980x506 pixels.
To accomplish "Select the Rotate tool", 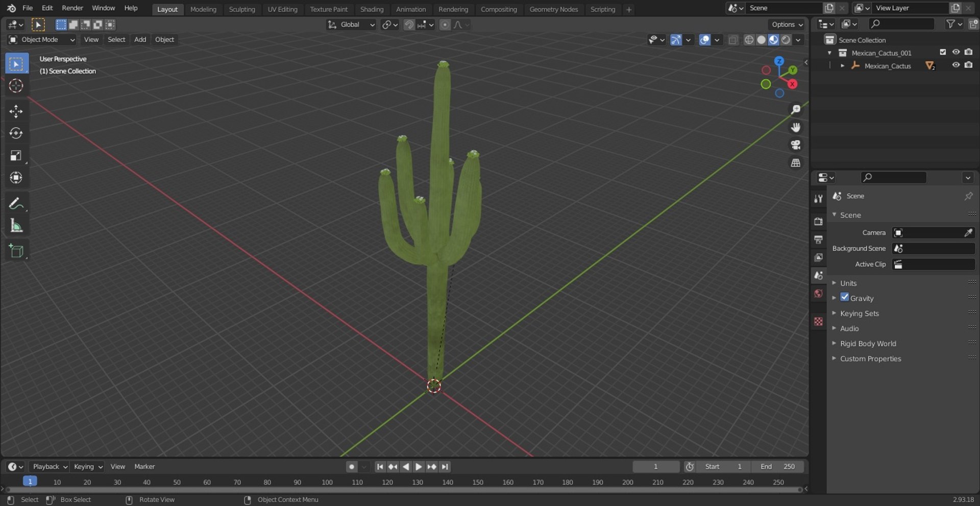I will click(x=16, y=133).
